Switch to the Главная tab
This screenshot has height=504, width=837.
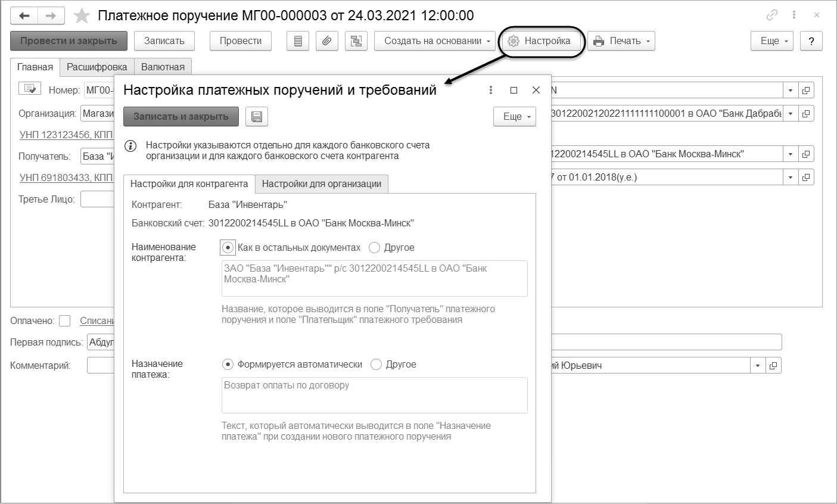coord(35,67)
